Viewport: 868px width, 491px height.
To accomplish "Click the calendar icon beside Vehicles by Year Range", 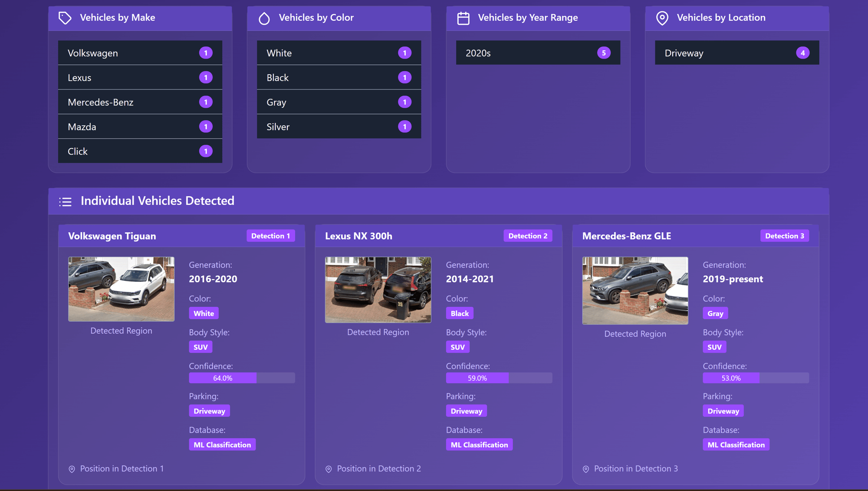I will [x=463, y=18].
